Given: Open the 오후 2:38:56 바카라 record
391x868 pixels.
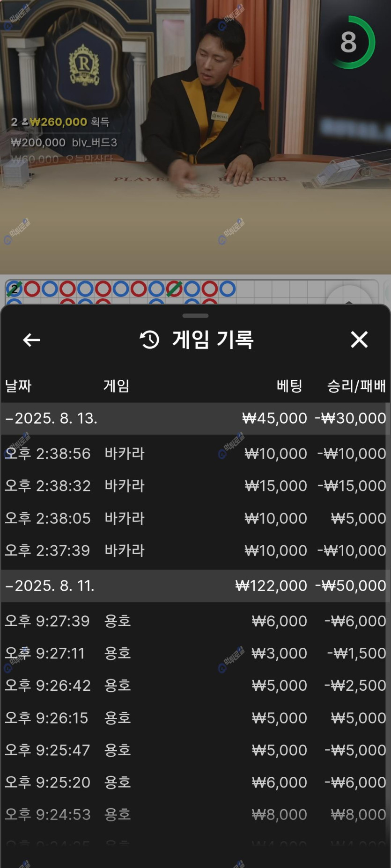Looking at the screenshot, I should 195,453.
